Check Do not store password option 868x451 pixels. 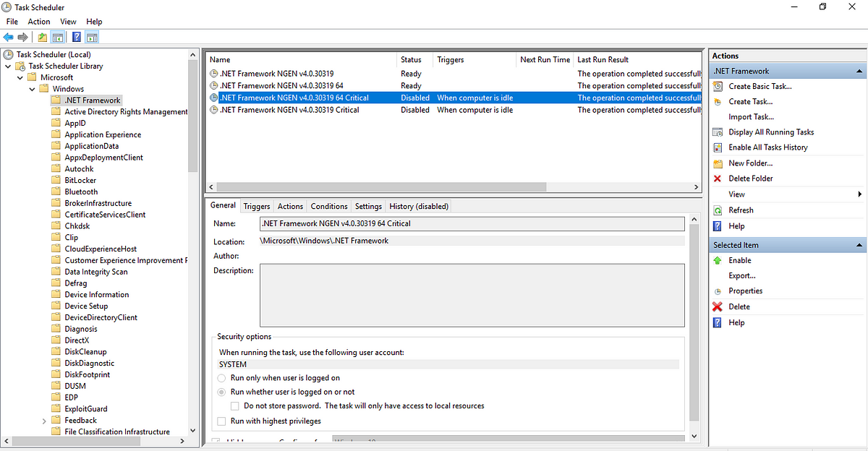coord(234,406)
